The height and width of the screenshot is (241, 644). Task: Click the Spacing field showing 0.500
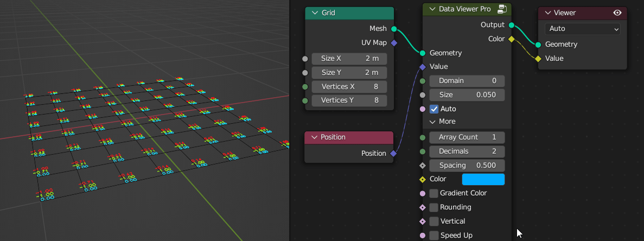click(467, 166)
